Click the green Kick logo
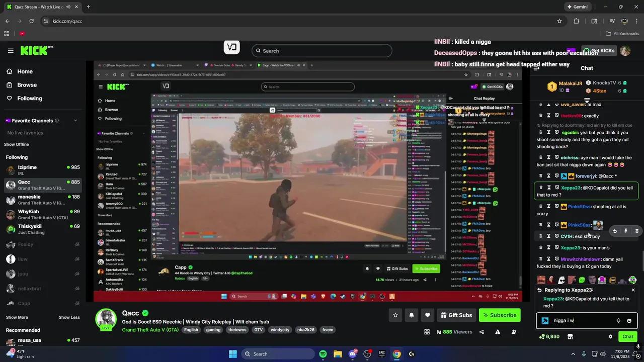The height and width of the screenshot is (362, 644). coord(36,50)
